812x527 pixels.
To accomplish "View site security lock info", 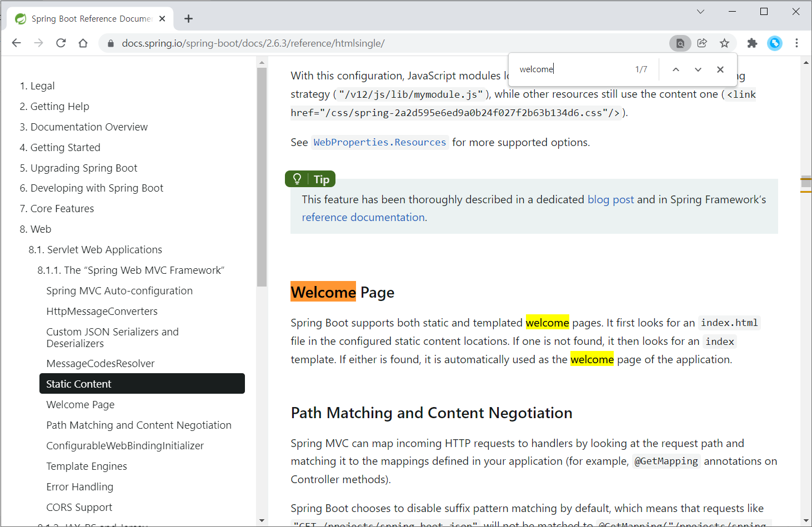I will tap(111, 43).
